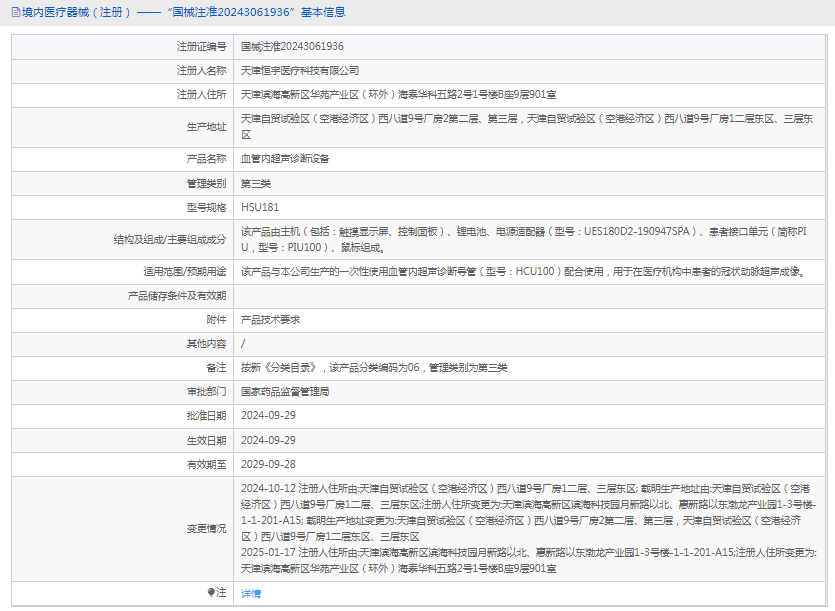Image resolution: width=835 pixels, height=611 pixels.
Task: Click the 2025-01-17 change record entry
Action: point(529,560)
